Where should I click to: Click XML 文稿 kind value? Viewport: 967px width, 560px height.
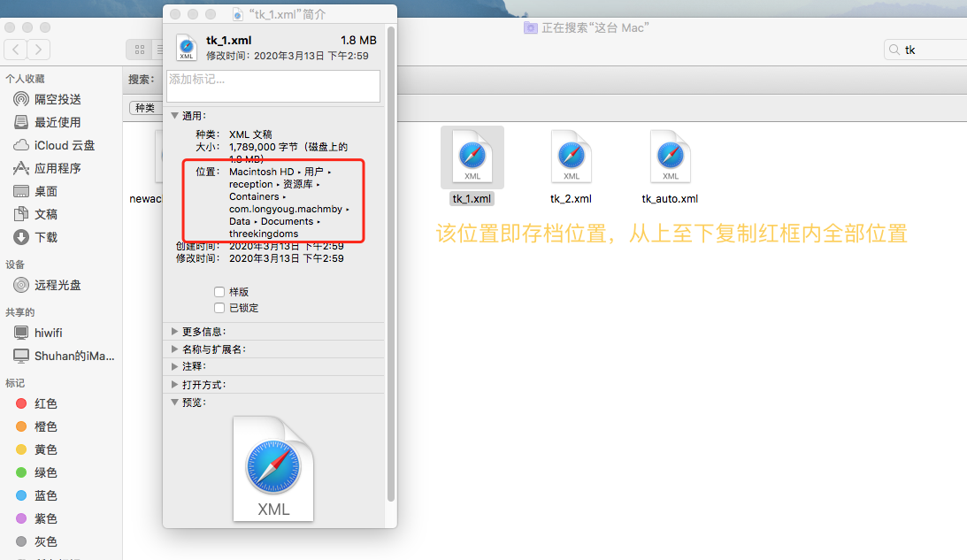click(x=250, y=134)
